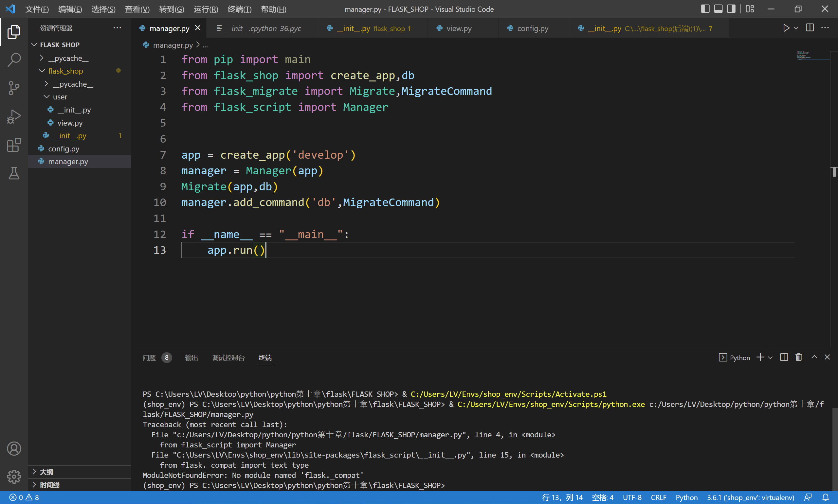Screen dimensions: 838x504
Task: Open notifications bell in status bar
Action: 826,497
